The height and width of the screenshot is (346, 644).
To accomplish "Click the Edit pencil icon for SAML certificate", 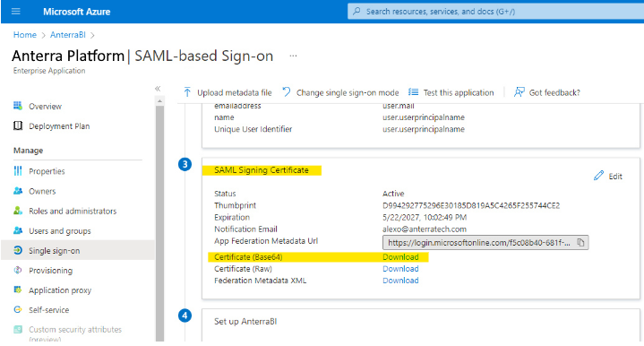I will pyautogui.click(x=599, y=176).
